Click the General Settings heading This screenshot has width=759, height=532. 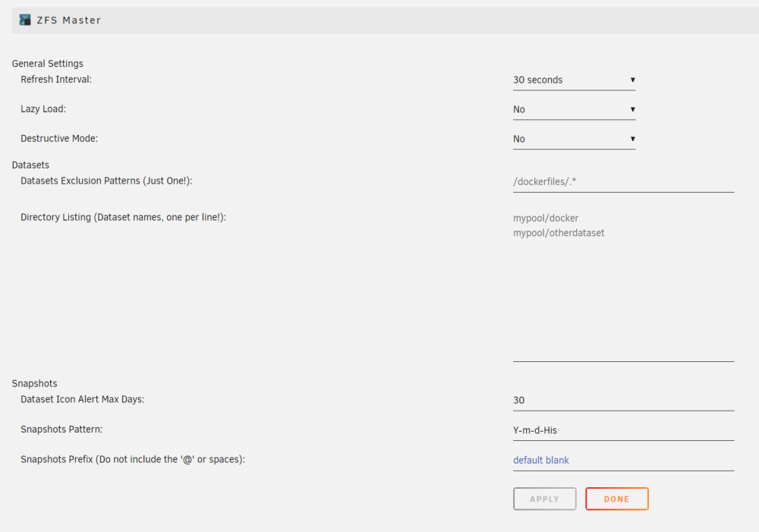tap(47, 64)
